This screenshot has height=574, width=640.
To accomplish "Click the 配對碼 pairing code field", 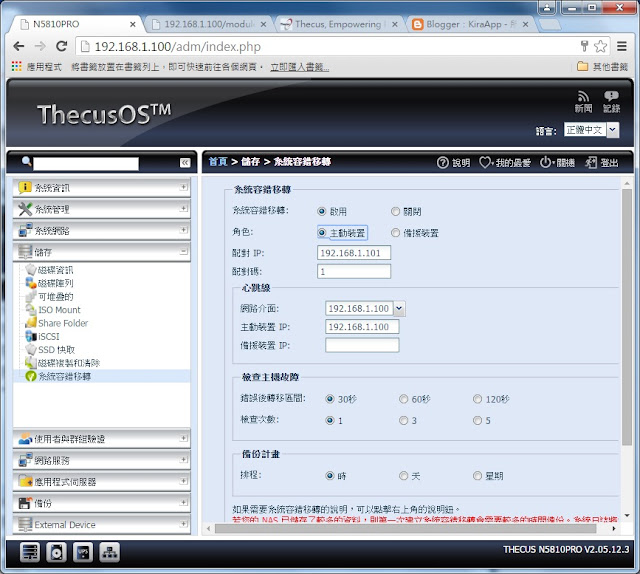I will point(353,271).
